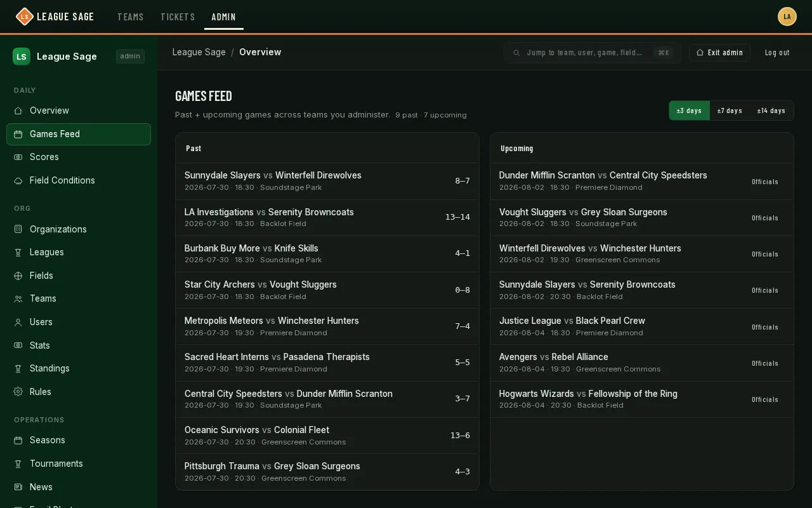Click the Stats icon in sidebar
Screen dimensions: 812x508
pos(18,345)
